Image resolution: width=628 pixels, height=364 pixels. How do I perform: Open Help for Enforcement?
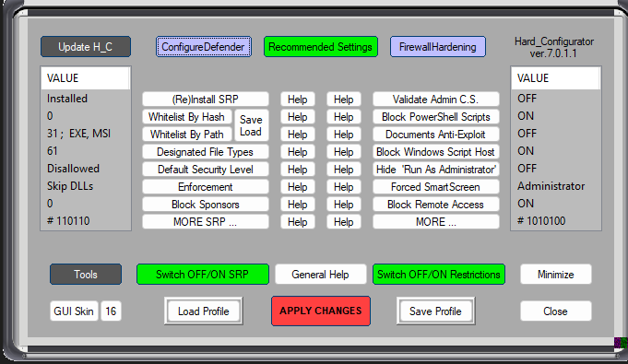(x=298, y=187)
